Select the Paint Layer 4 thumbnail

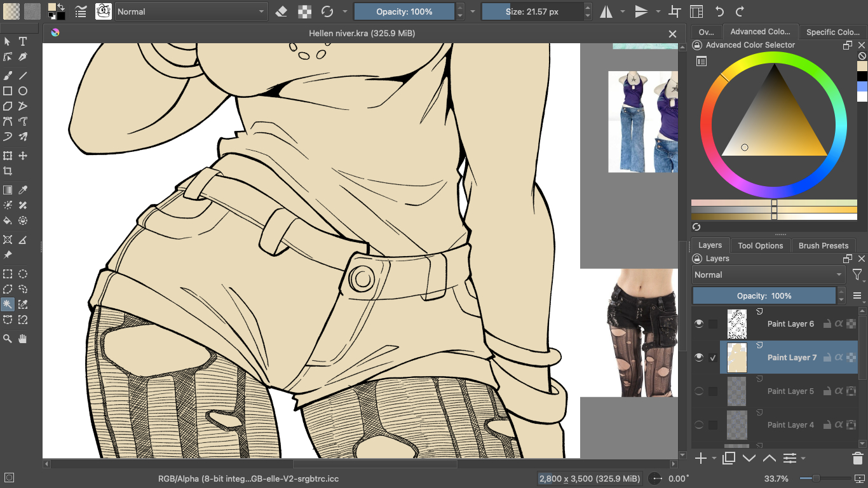click(x=736, y=425)
